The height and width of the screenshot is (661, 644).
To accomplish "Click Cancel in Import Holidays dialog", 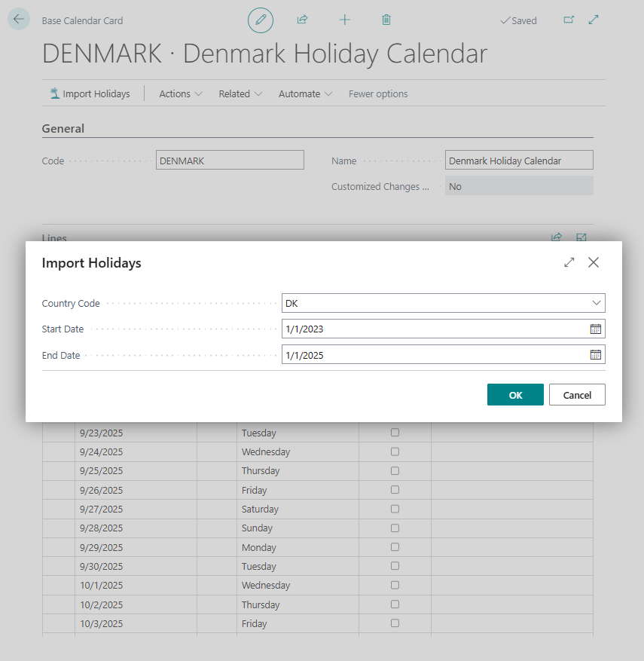I will point(577,395).
